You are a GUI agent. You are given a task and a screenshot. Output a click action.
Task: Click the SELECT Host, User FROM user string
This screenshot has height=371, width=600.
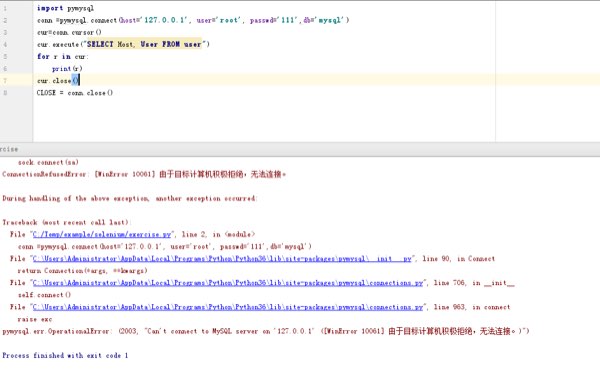pos(144,44)
